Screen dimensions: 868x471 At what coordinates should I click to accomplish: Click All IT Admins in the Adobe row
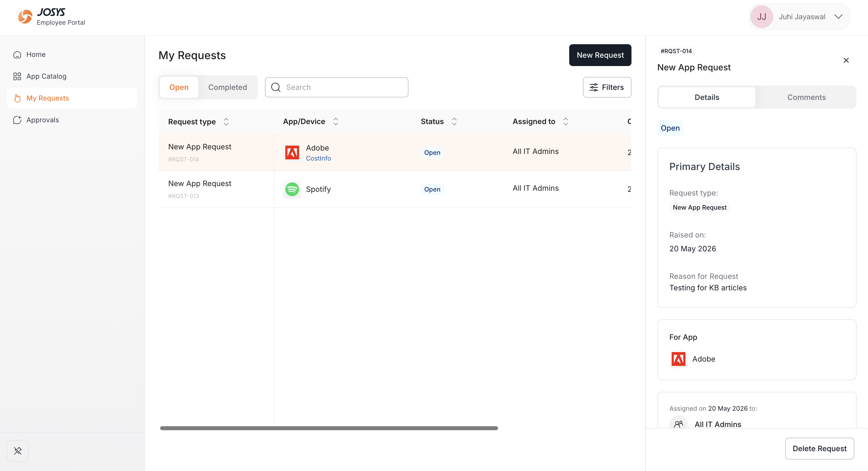535,151
